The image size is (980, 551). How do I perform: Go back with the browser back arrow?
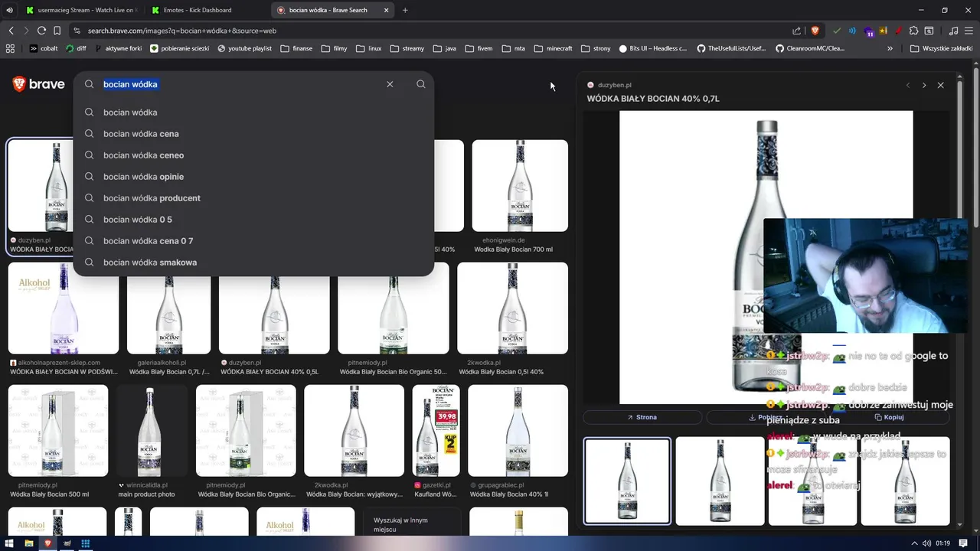[11, 31]
